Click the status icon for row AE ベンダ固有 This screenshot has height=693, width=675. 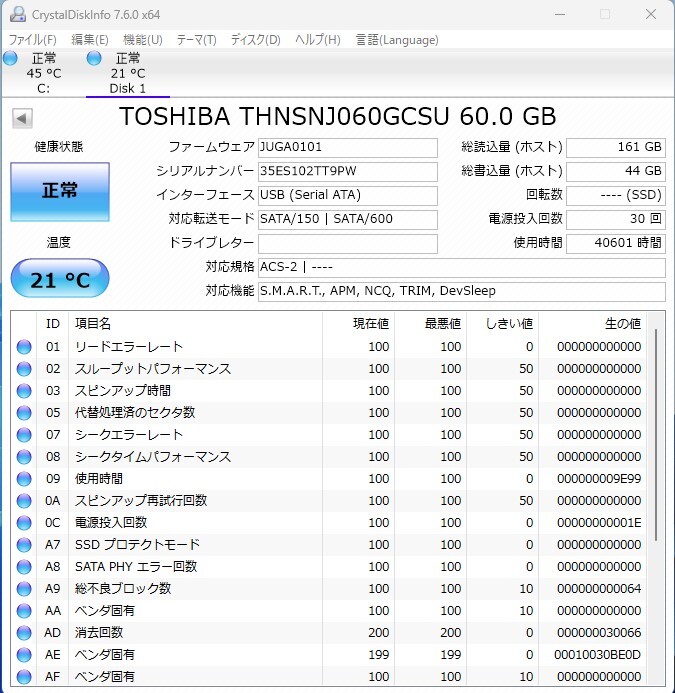pos(24,655)
